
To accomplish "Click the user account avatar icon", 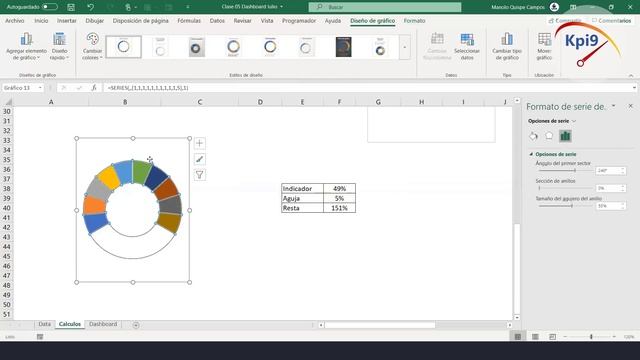I will pos(554,7).
